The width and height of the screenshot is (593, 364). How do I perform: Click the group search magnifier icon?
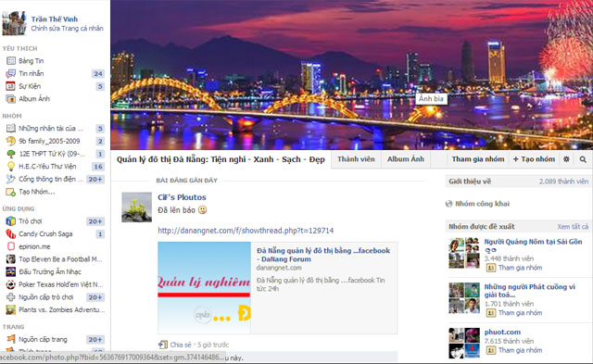coord(583,159)
